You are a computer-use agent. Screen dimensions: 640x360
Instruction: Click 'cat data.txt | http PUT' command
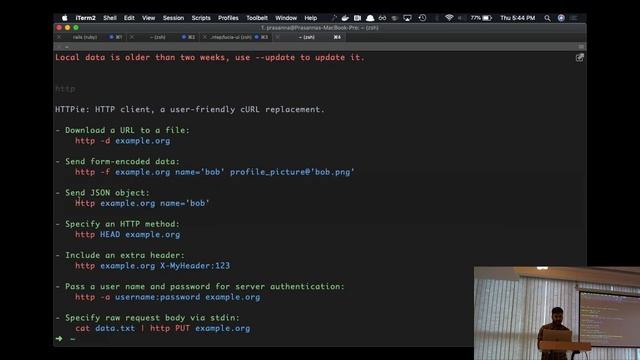click(162, 328)
